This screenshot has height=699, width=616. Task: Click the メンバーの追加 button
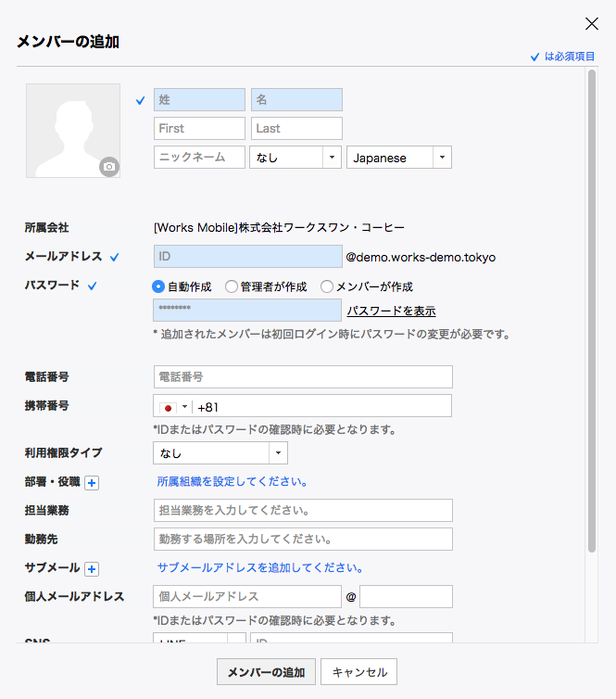[266, 672]
